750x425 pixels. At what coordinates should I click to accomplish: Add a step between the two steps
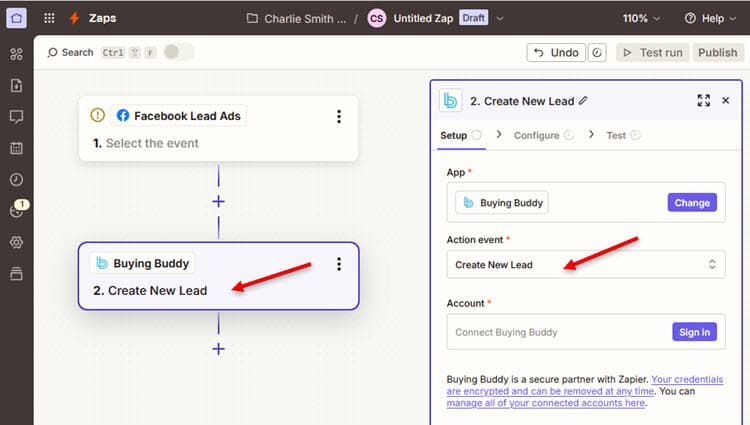[x=219, y=201]
